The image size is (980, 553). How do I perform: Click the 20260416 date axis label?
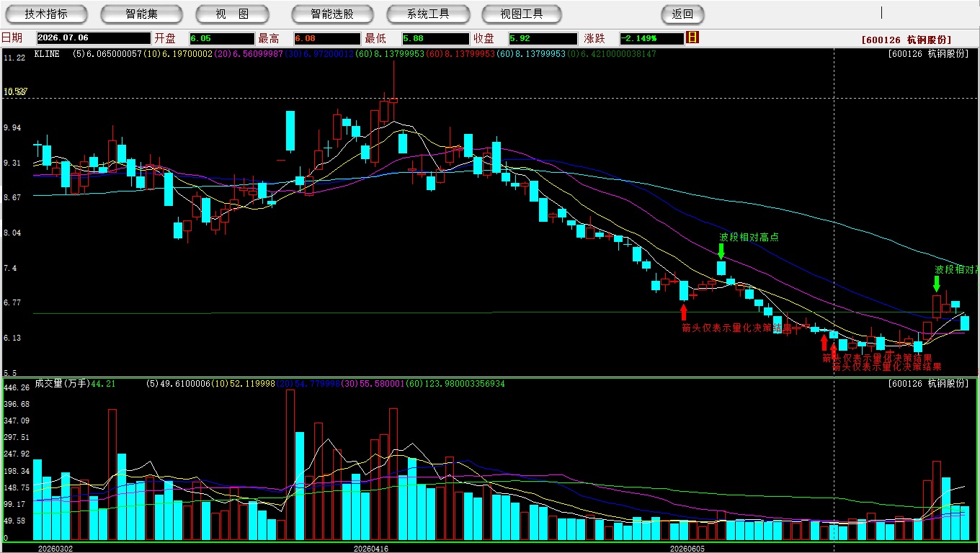[x=371, y=548]
